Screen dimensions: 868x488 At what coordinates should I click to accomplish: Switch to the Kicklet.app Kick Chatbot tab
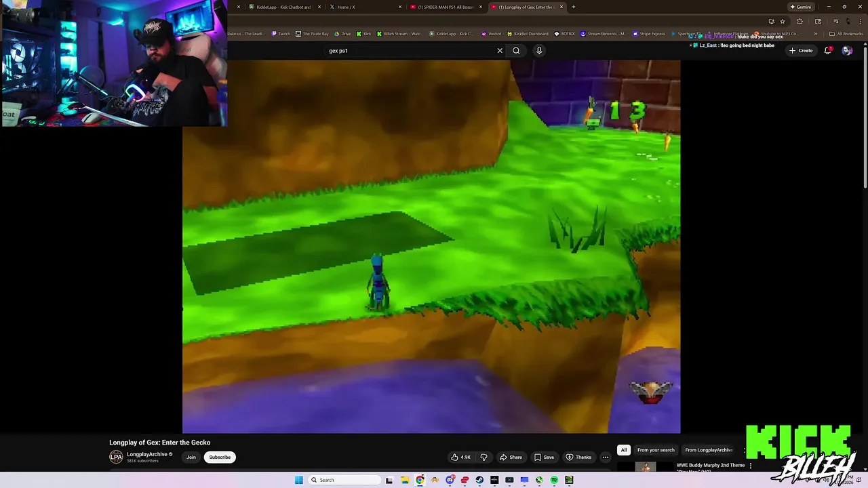[x=283, y=7]
